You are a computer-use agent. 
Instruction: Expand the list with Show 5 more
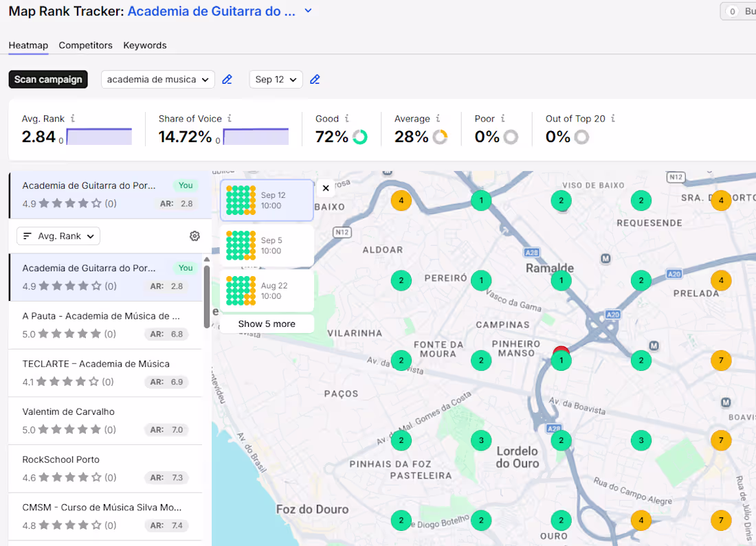pos(267,324)
